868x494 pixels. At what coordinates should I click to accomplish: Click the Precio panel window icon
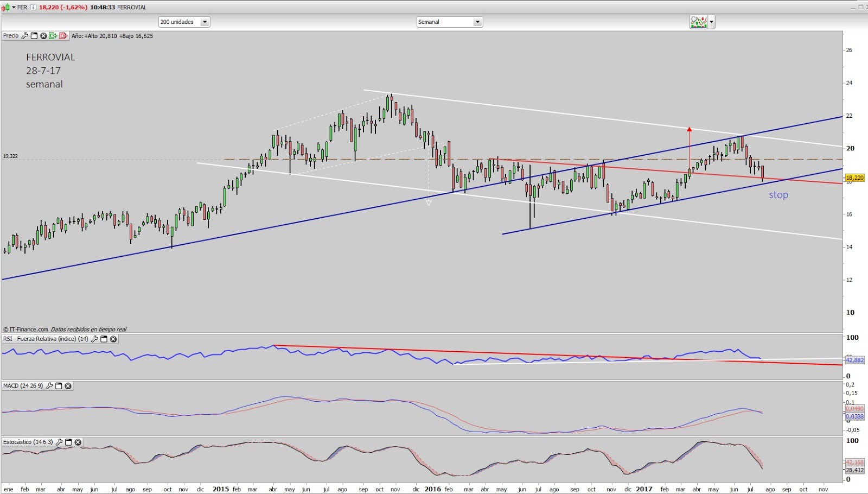tap(34, 36)
